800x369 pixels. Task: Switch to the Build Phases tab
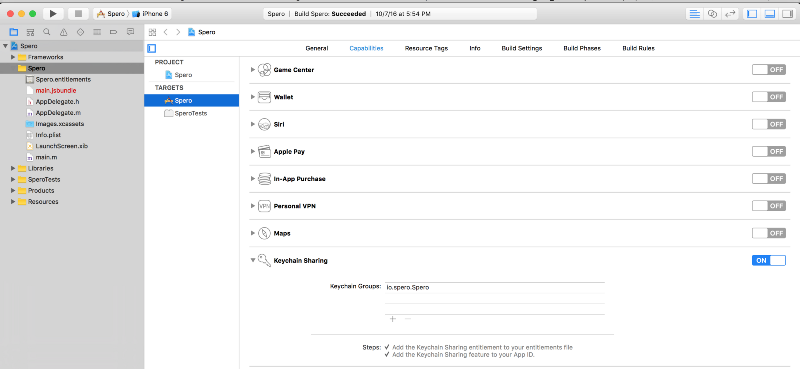pyautogui.click(x=582, y=48)
